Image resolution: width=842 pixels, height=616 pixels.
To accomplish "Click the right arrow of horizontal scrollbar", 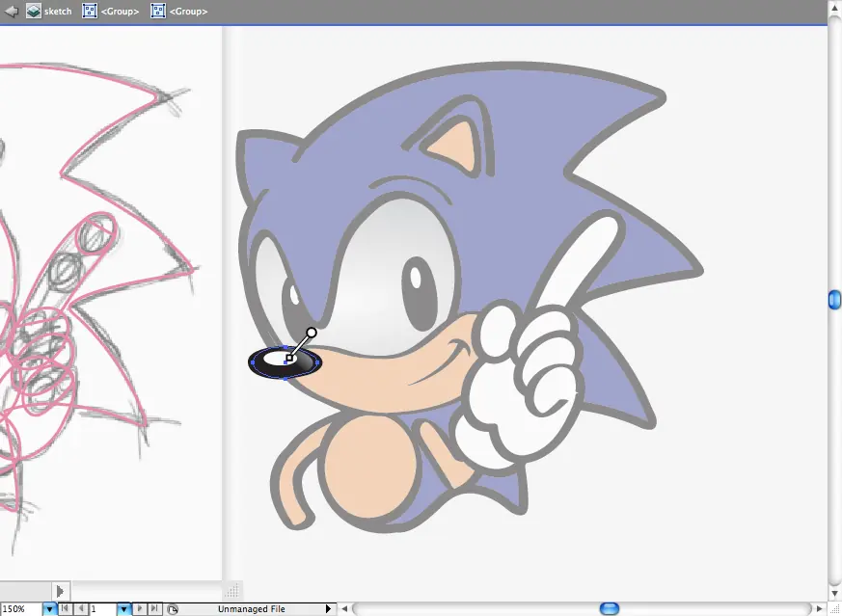I will (x=820, y=608).
